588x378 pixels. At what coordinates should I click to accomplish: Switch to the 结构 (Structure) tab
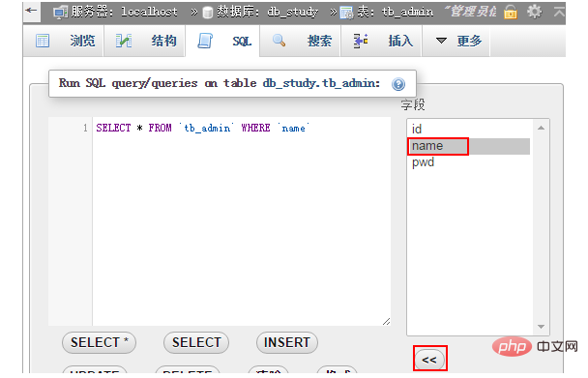pyautogui.click(x=144, y=41)
